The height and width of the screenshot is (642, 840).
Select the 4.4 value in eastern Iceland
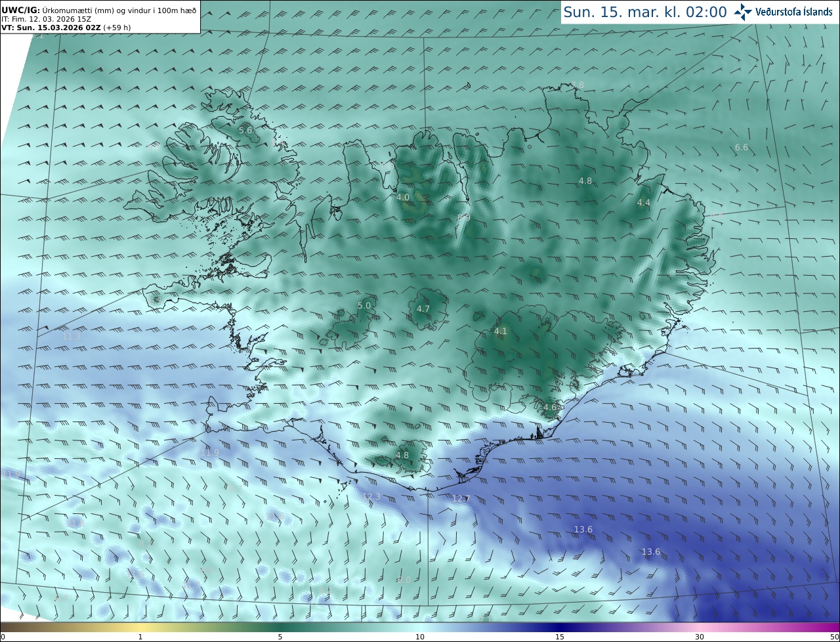[644, 203]
